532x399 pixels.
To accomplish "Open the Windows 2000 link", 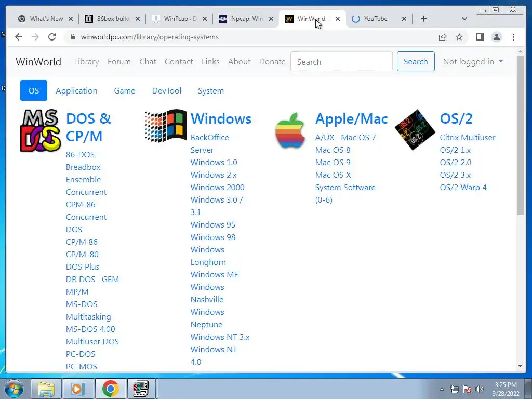I will pos(217,187).
